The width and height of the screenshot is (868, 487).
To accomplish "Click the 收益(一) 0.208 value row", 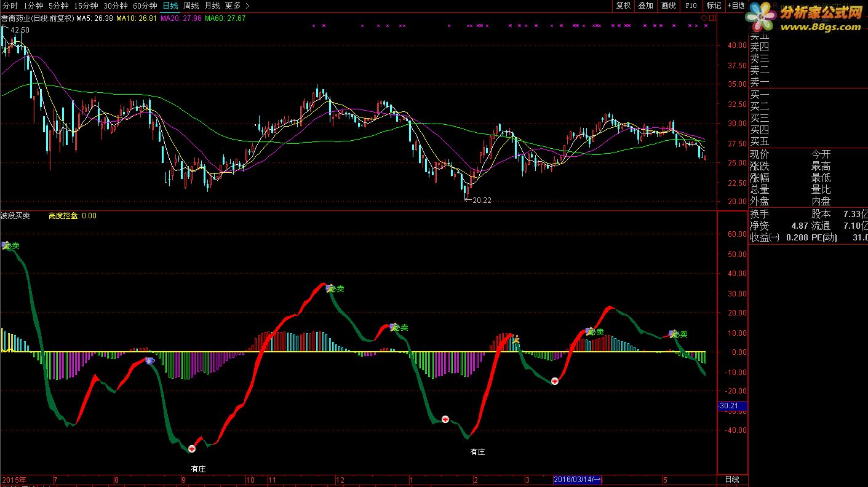I will click(x=779, y=237).
